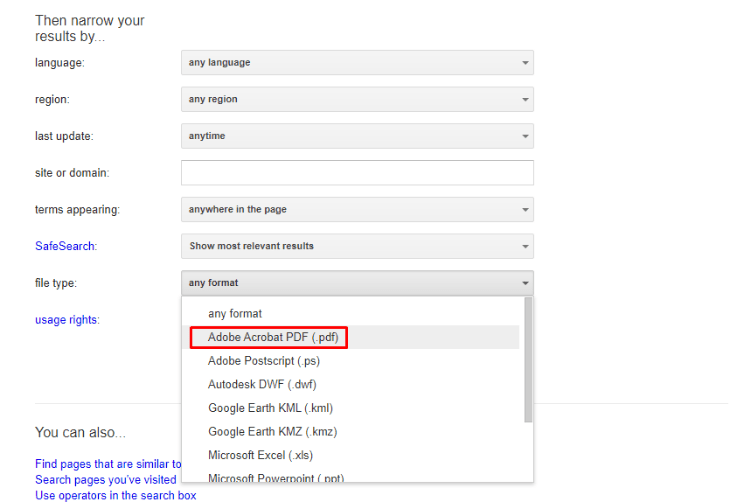Click the site or domain input field
730x502 pixels.
tap(357, 173)
